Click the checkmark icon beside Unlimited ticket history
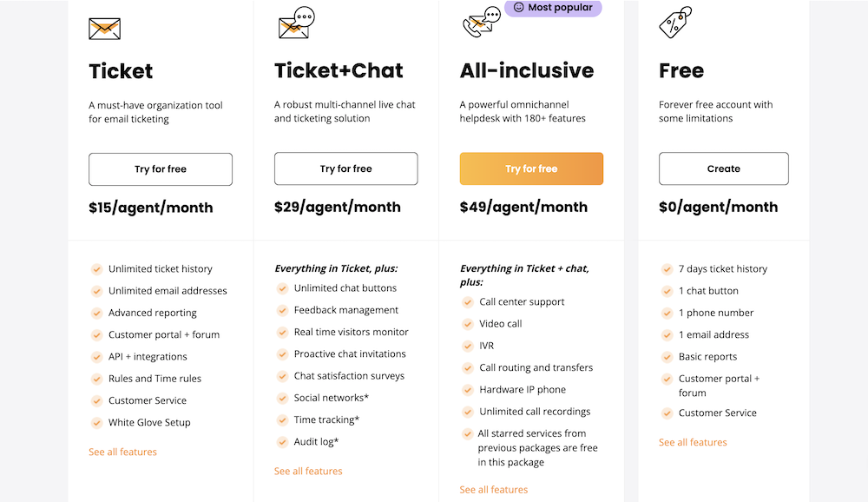The width and height of the screenshot is (868, 502). (x=95, y=269)
